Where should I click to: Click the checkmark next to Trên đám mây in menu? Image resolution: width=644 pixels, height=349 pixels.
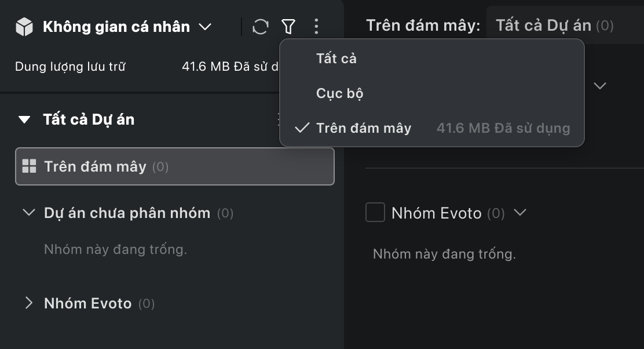click(x=302, y=128)
